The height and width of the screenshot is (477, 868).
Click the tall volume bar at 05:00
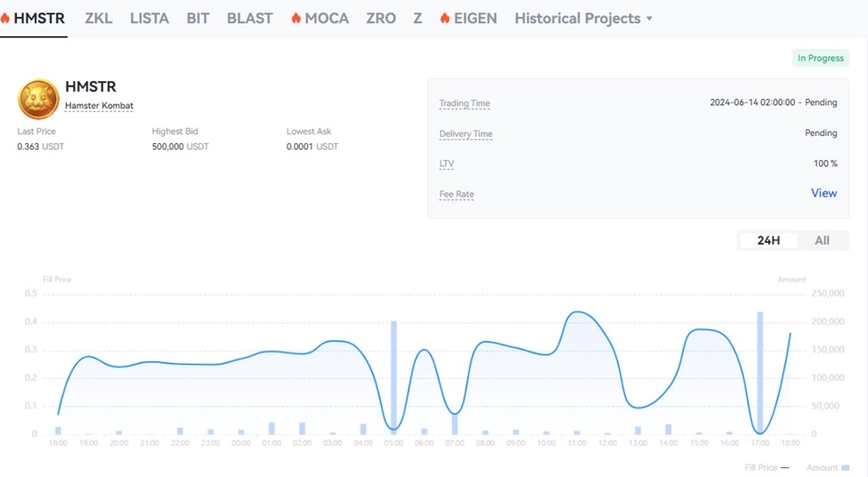pyautogui.click(x=393, y=377)
